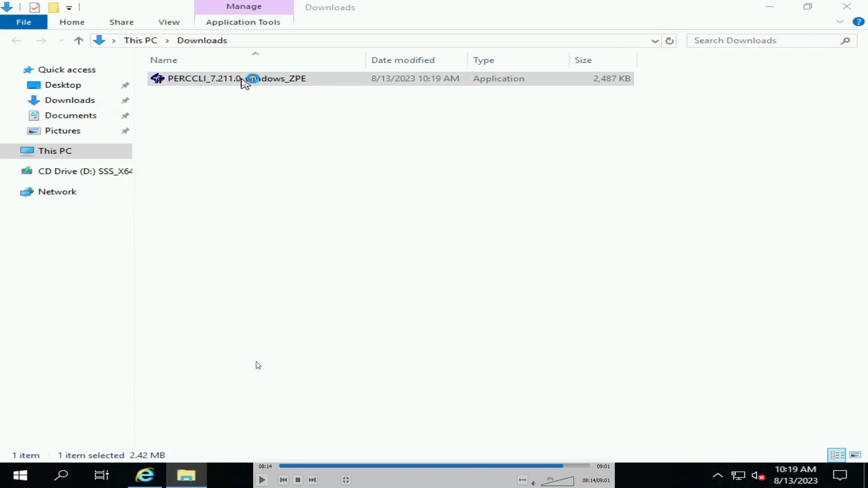Image resolution: width=868 pixels, height=488 pixels.
Task: Open the Manage Application Tools tab
Action: point(243,21)
